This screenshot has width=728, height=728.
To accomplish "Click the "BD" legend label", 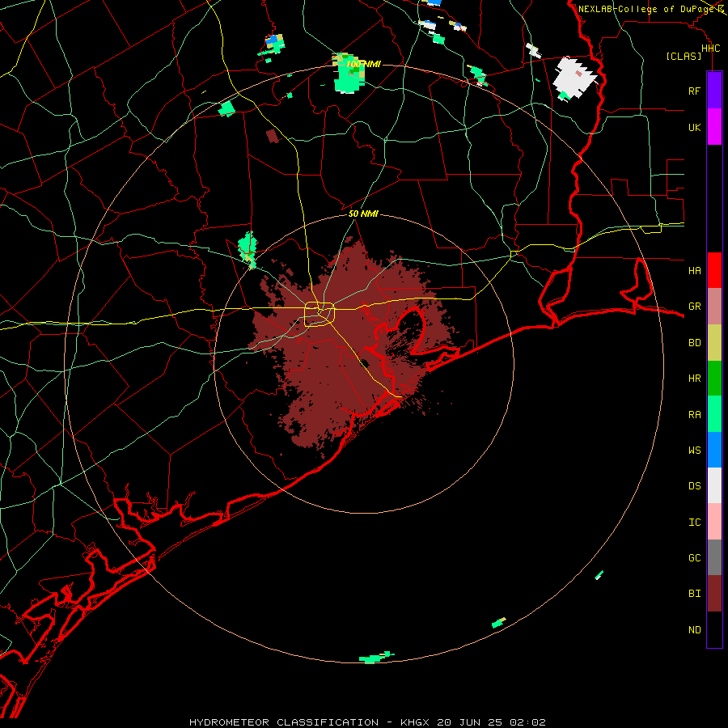I will [694, 343].
